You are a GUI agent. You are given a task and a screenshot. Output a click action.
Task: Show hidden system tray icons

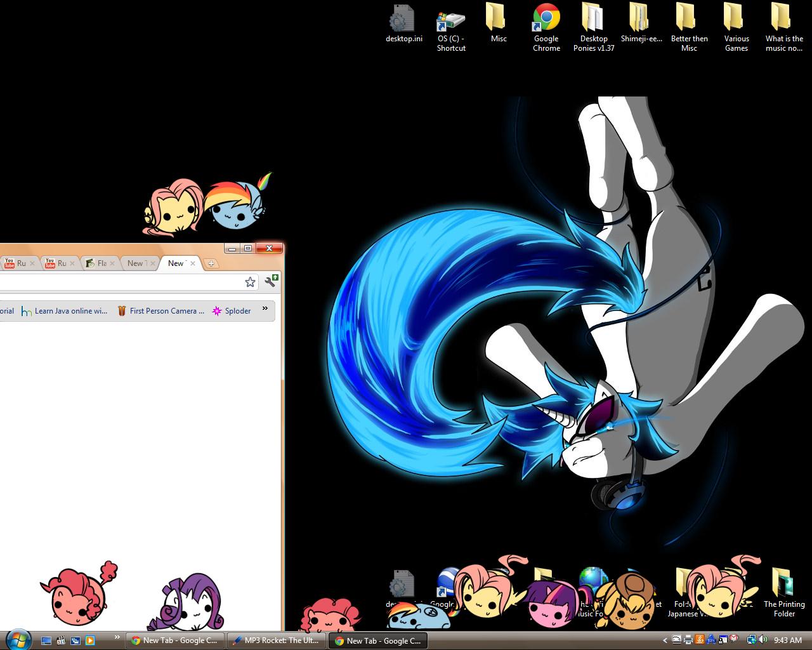tap(665, 640)
